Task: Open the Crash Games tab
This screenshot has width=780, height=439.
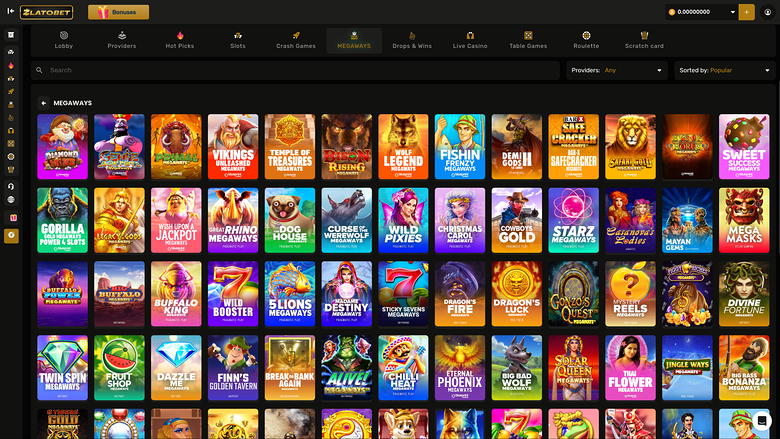Action: click(296, 40)
